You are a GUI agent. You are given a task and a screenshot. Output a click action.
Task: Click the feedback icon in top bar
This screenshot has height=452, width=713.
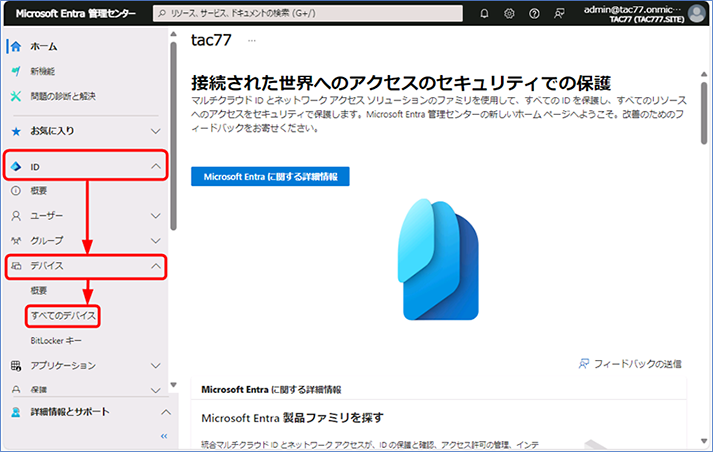559,14
